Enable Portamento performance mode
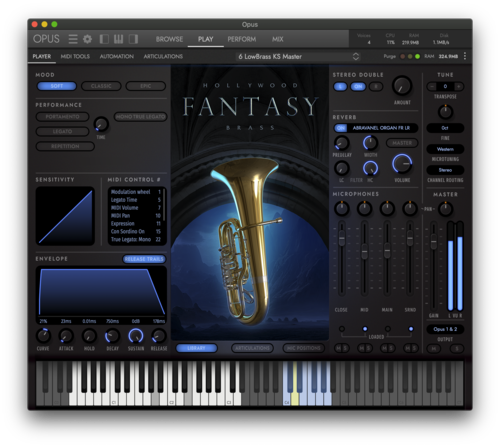This screenshot has height=447, width=500. pos(62,117)
